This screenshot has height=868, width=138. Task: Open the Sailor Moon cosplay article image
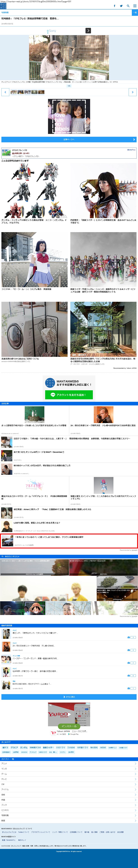coord(34,259)
